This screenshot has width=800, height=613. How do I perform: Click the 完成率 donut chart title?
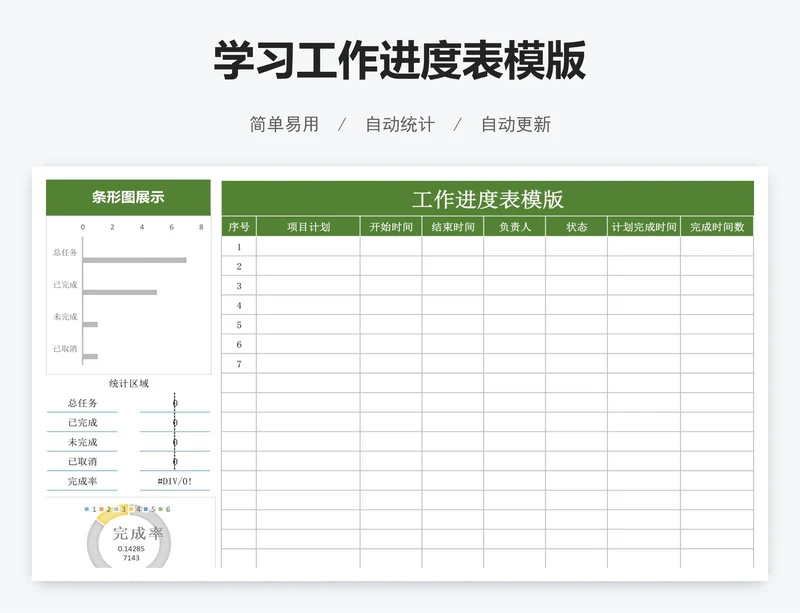click(x=138, y=533)
